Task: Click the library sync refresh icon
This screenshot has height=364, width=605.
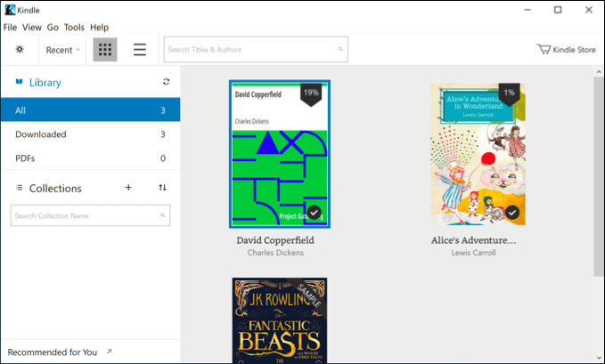Action: click(x=166, y=83)
